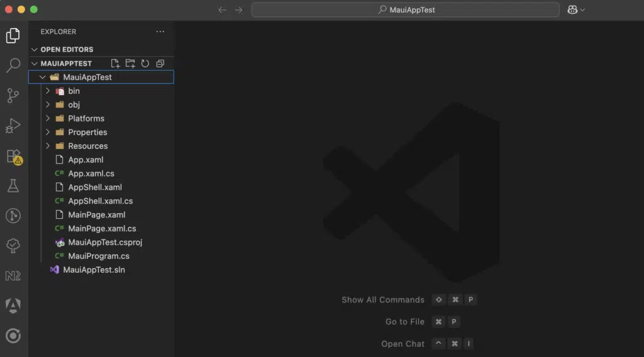Viewport: 644px width, 357px height.
Task: Open the Explorer more actions menu
Action: (160, 32)
